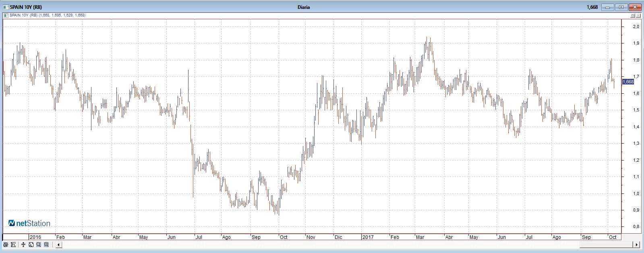Click the Diaria timeframe label in title bar
The image size is (644, 253).
click(304, 7)
